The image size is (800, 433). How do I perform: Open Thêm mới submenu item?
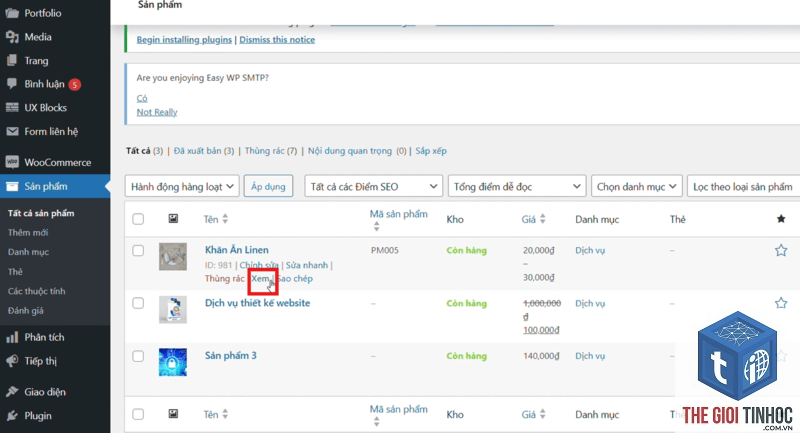click(x=28, y=233)
